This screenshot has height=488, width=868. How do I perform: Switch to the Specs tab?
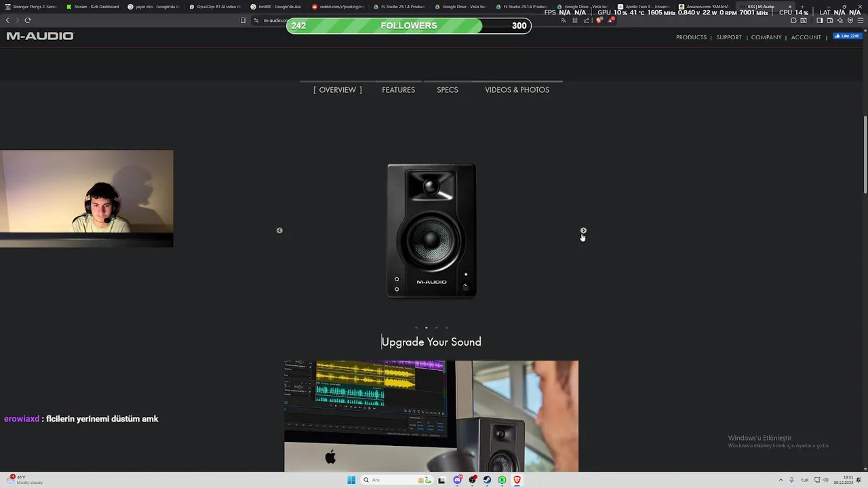click(448, 89)
